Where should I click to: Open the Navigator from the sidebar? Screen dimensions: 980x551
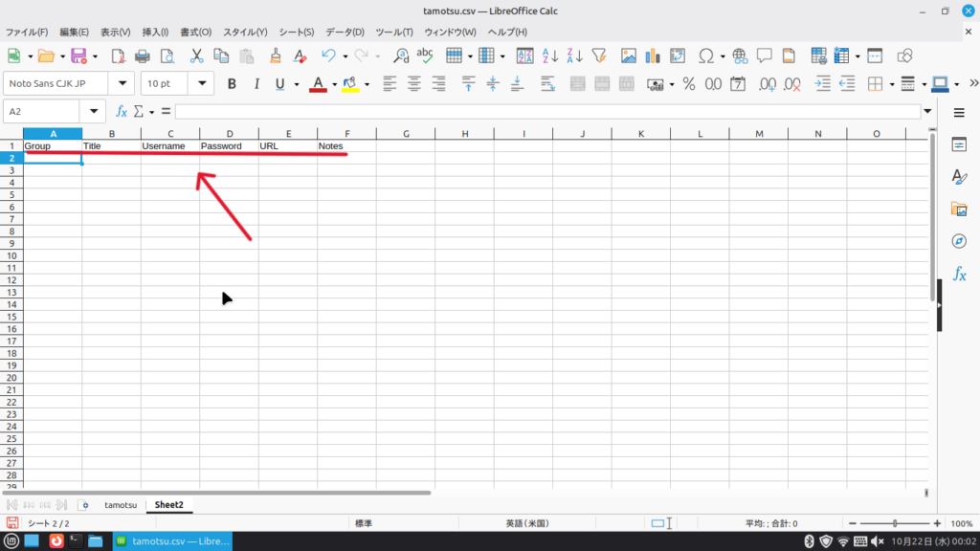tap(959, 240)
